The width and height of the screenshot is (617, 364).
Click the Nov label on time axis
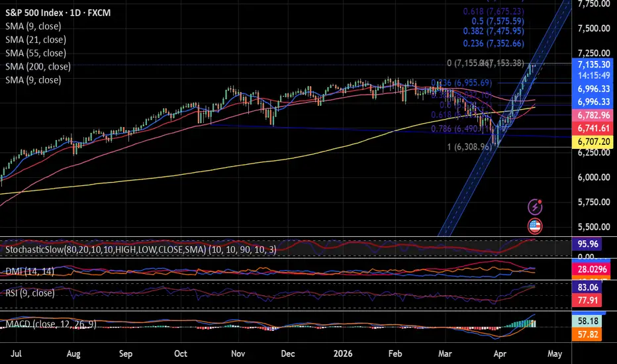[238, 354]
